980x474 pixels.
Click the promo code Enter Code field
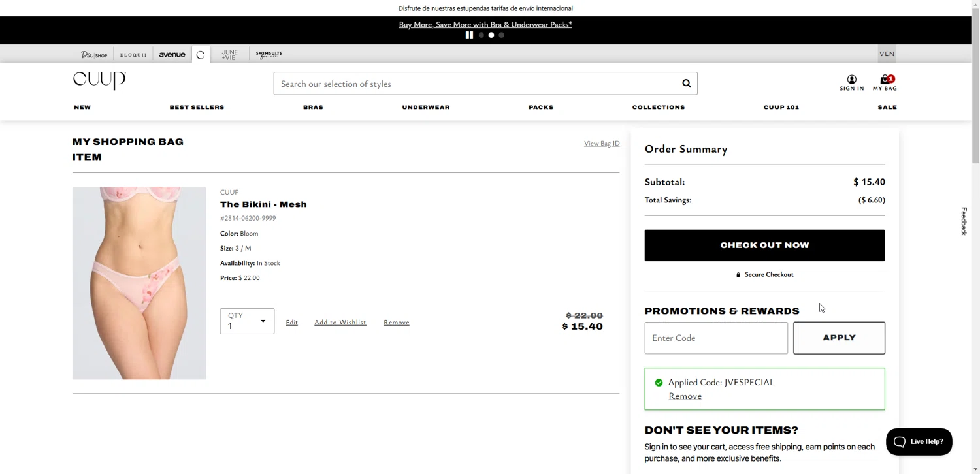pyautogui.click(x=716, y=338)
